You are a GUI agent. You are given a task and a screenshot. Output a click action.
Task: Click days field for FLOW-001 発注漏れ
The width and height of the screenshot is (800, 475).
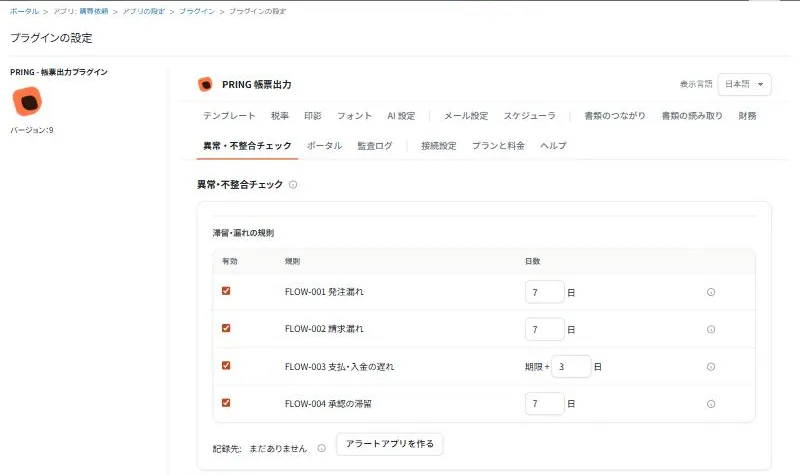(x=544, y=292)
